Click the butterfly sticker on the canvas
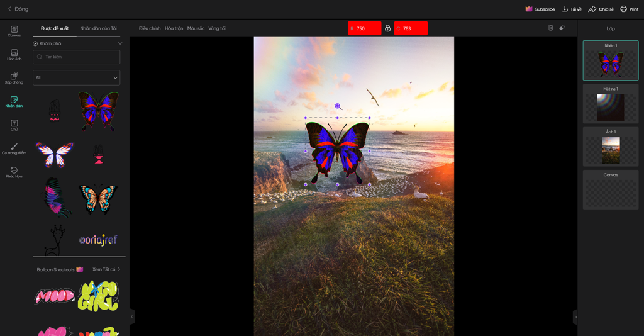 pyautogui.click(x=337, y=152)
